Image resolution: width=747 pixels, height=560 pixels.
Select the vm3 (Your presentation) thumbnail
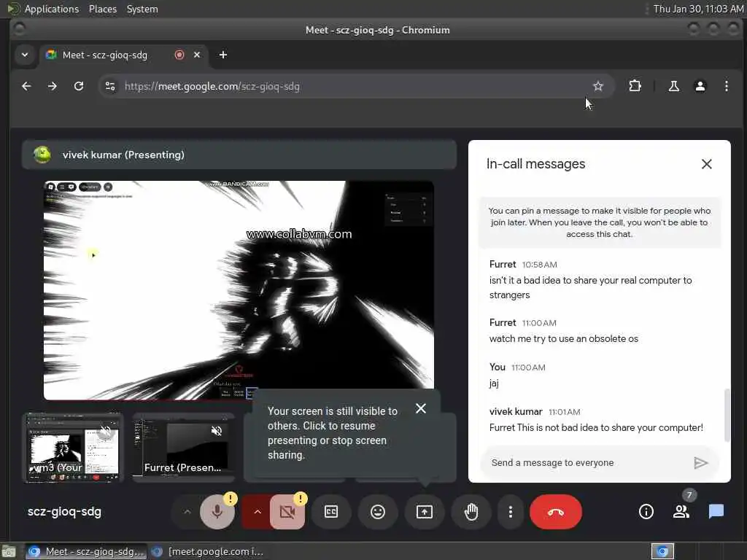click(73, 448)
